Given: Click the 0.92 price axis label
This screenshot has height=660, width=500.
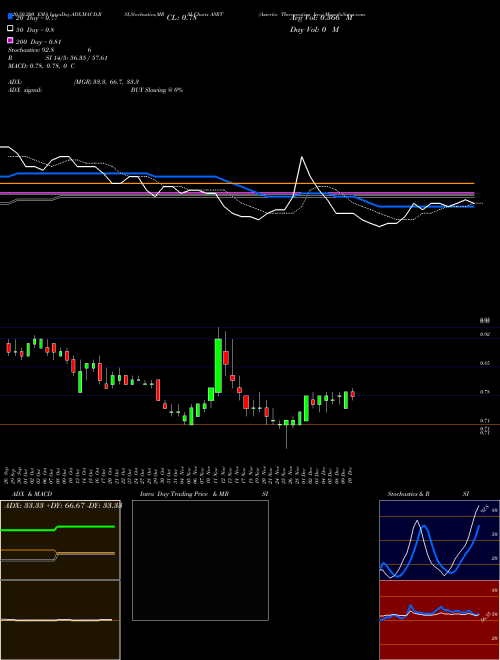Looking at the screenshot, I should (x=485, y=334).
